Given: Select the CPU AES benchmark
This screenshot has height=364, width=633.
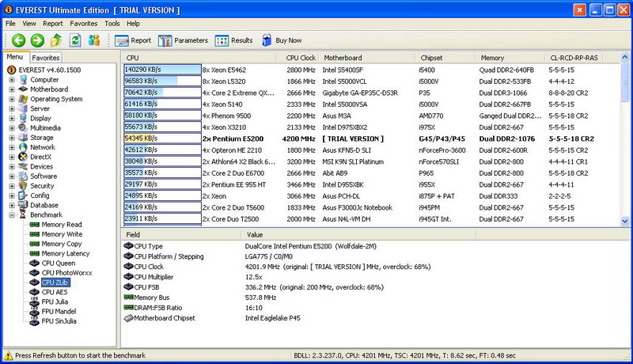Looking at the screenshot, I should pyautogui.click(x=55, y=292).
